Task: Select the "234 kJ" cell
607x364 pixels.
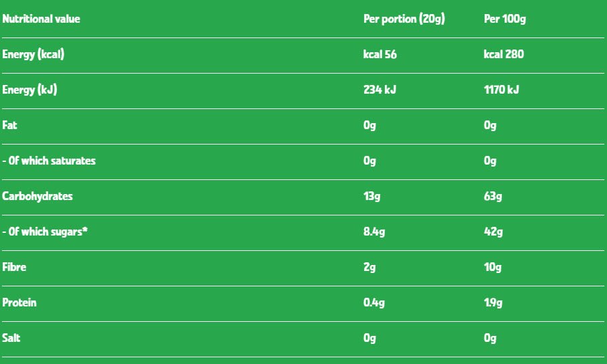Action: point(379,90)
